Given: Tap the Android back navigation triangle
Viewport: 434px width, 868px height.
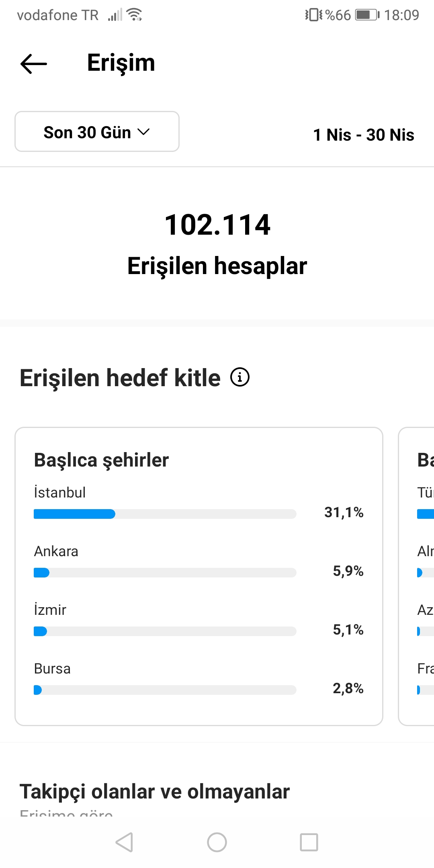Looking at the screenshot, I should (x=125, y=842).
